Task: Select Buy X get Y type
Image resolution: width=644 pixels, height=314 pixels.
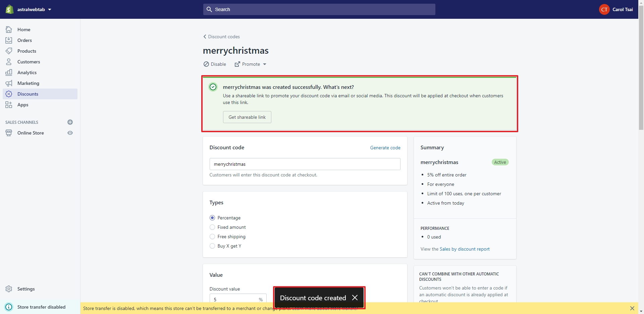Action: (212, 246)
